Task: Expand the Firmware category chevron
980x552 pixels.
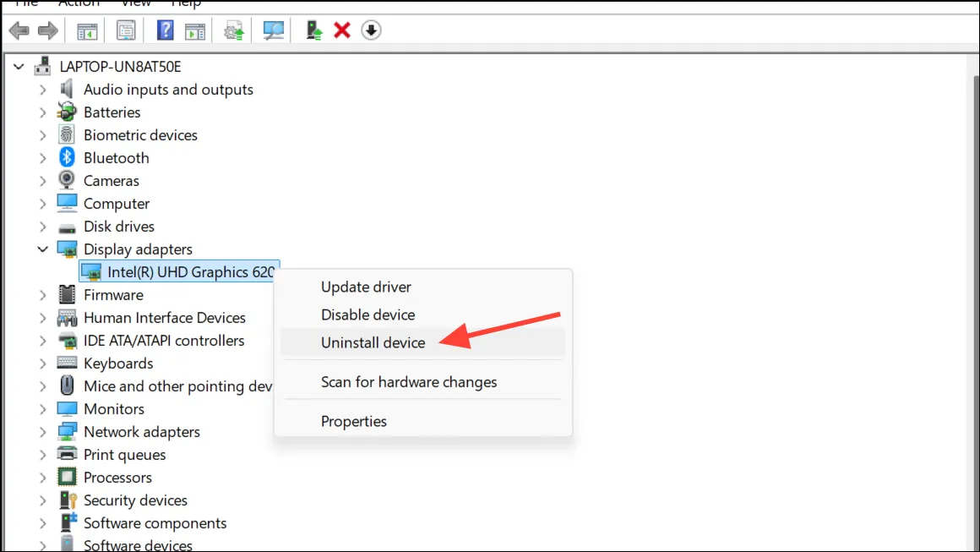Action: [42, 295]
